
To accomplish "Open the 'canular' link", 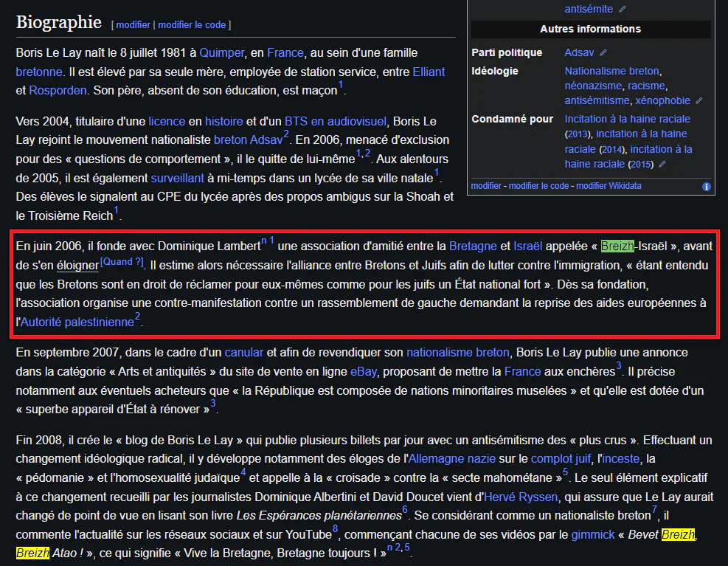I will point(243,352).
